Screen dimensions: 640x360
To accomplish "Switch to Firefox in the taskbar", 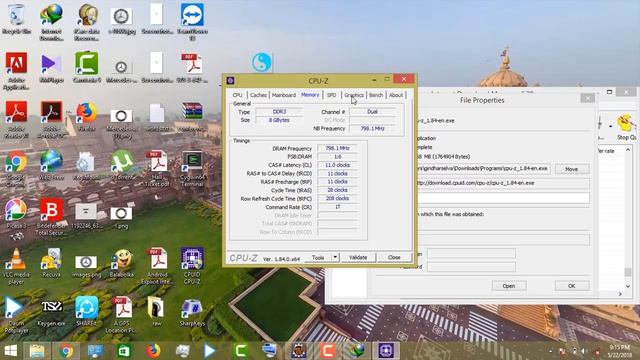I will tap(153, 350).
